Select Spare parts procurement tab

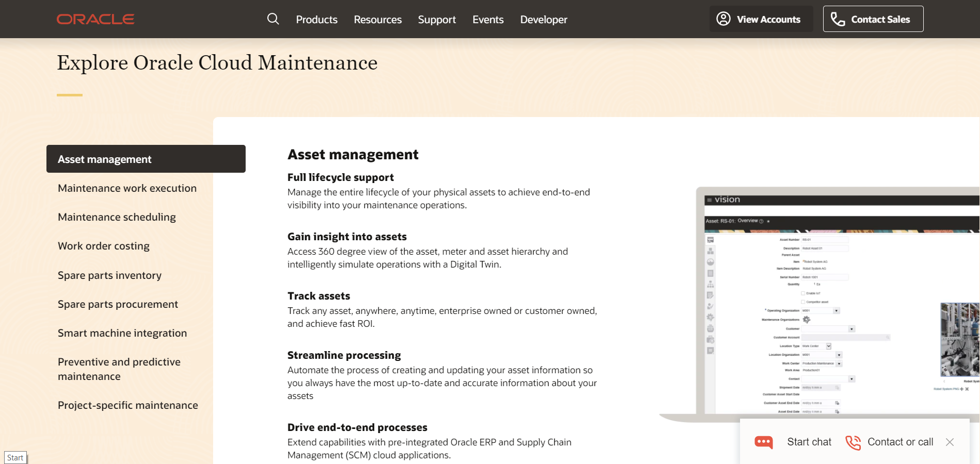pos(118,304)
